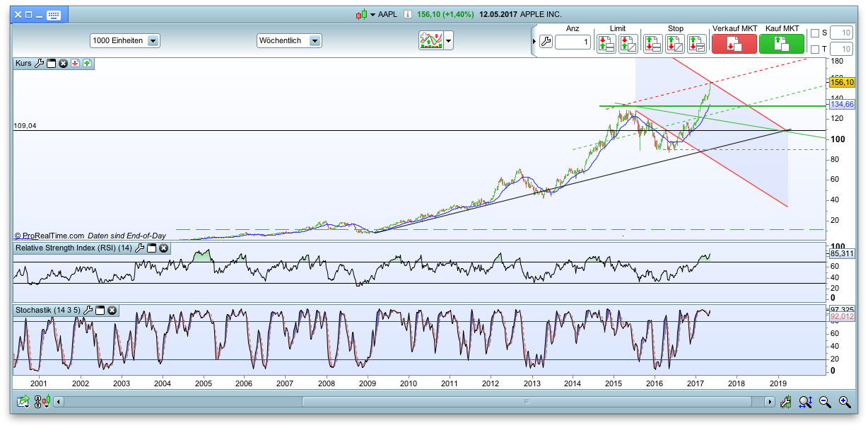Viewport: 868px width, 428px height.
Task: Click the fit zoom magnifier icon
Action: pos(805,402)
